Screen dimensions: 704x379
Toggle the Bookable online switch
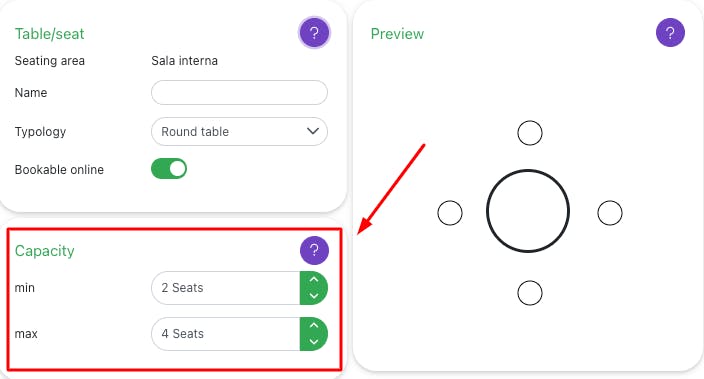(x=169, y=169)
